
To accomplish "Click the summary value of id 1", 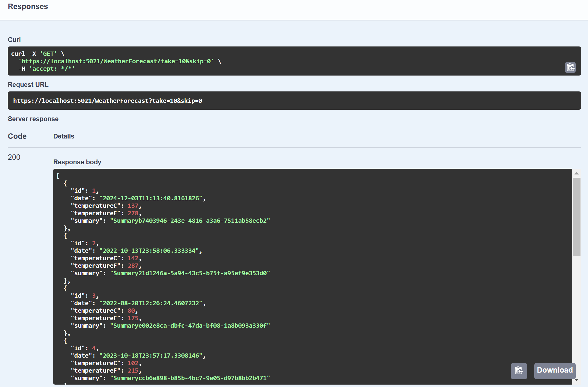I will [190, 221].
